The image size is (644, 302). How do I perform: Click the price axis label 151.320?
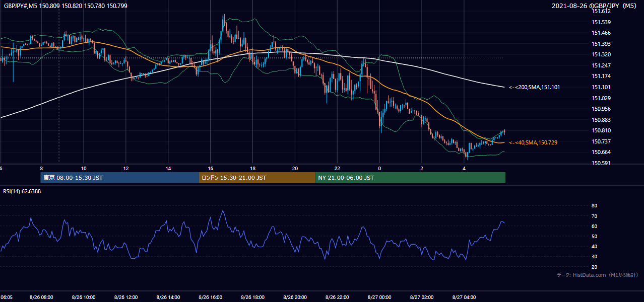[x=601, y=54]
